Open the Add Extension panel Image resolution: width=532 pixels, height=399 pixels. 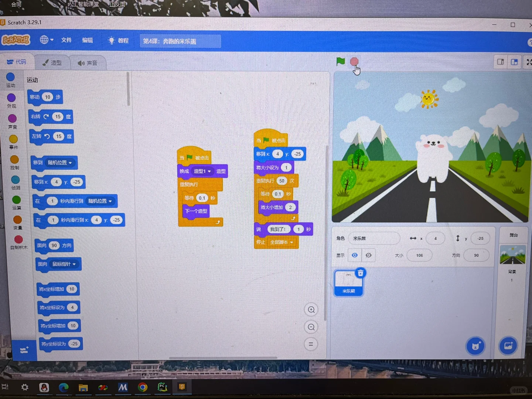(24, 350)
